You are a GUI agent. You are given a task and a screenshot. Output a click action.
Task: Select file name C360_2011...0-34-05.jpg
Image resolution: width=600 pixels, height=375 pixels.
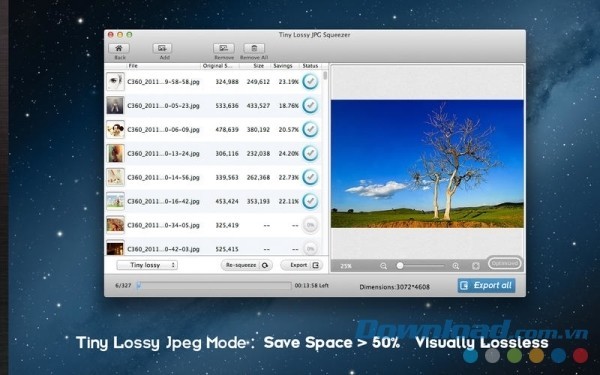(163, 225)
